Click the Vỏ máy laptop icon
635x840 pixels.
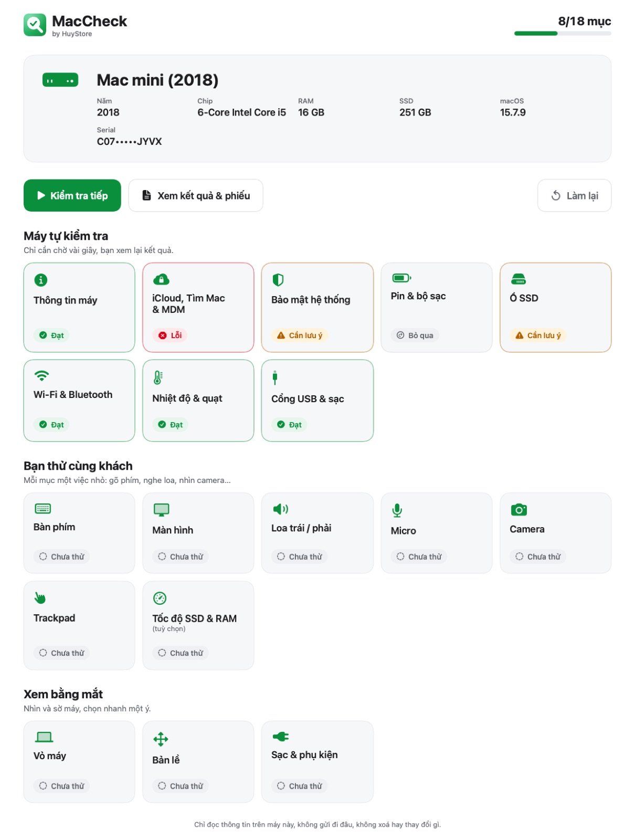pyautogui.click(x=44, y=737)
